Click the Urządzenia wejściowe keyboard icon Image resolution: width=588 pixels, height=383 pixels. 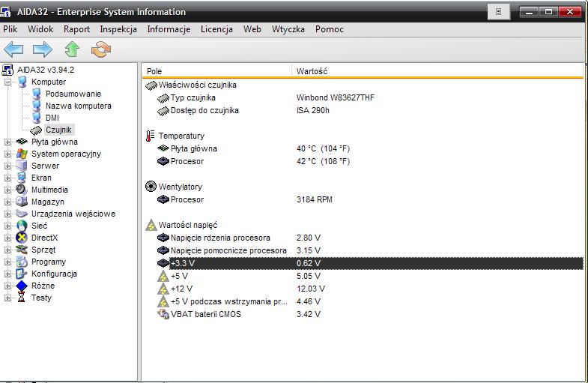[x=22, y=214]
